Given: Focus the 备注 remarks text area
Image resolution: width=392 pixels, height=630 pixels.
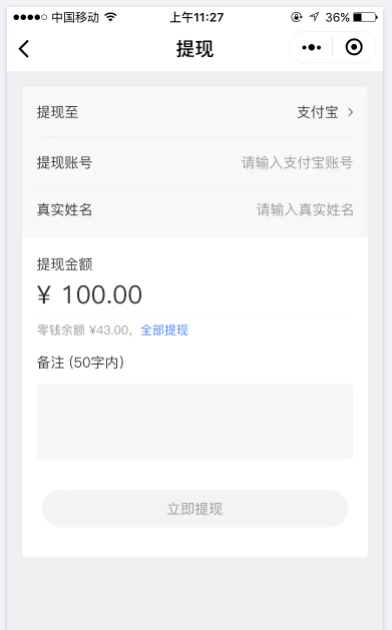Looking at the screenshot, I should pyautogui.click(x=195, y=421).
